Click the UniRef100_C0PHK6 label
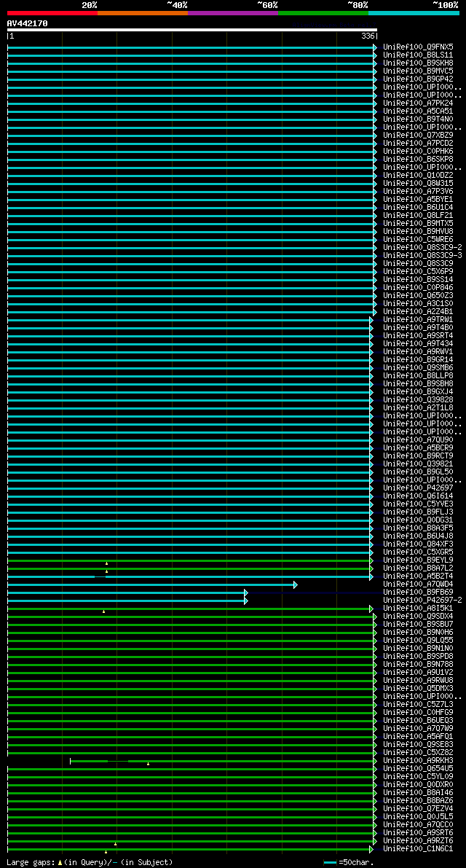 tap(418, 151)
